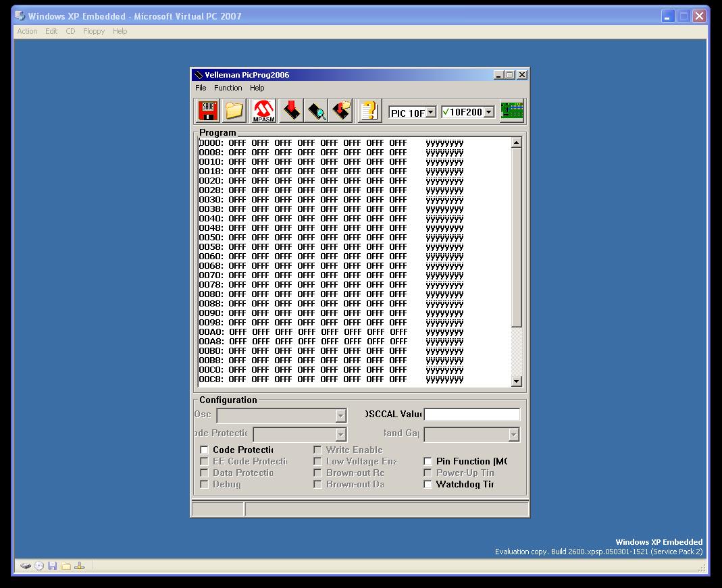The width and height of the screenshot is (722, 588).
Task: Click the EE Code Protection checkbox
Action: pyautogui.click(x=205, y=462)
